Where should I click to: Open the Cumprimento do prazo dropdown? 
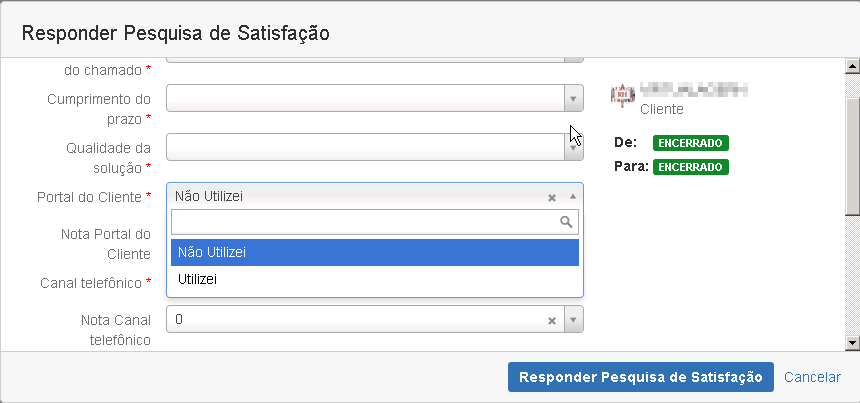[x=573, y=98]
